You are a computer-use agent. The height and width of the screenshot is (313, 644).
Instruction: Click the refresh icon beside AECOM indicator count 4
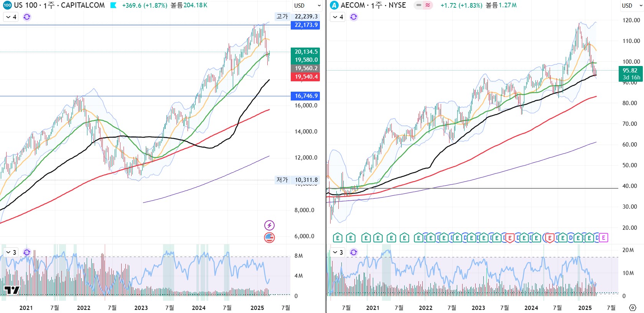(354, 17)
